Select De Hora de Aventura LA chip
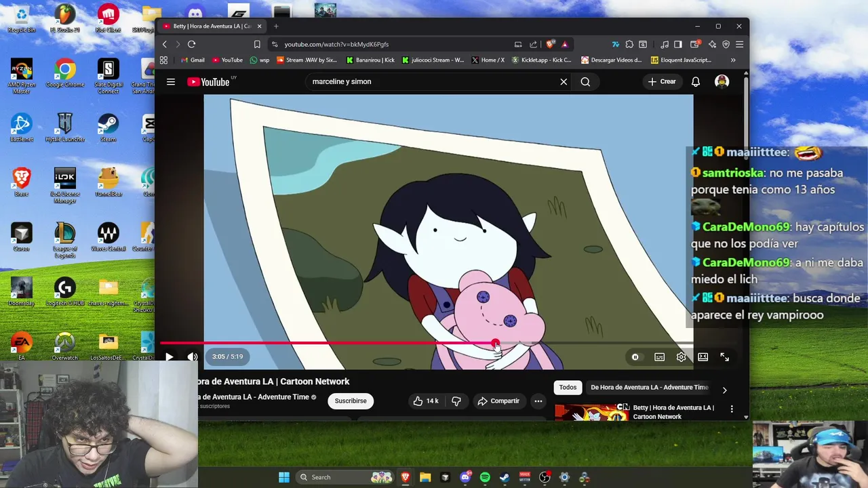 [x=649, y=388]
